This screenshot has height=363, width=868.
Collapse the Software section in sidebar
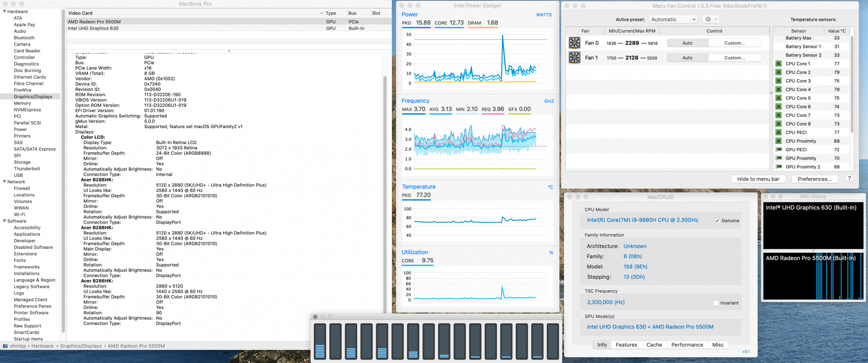tap(4, 221)
